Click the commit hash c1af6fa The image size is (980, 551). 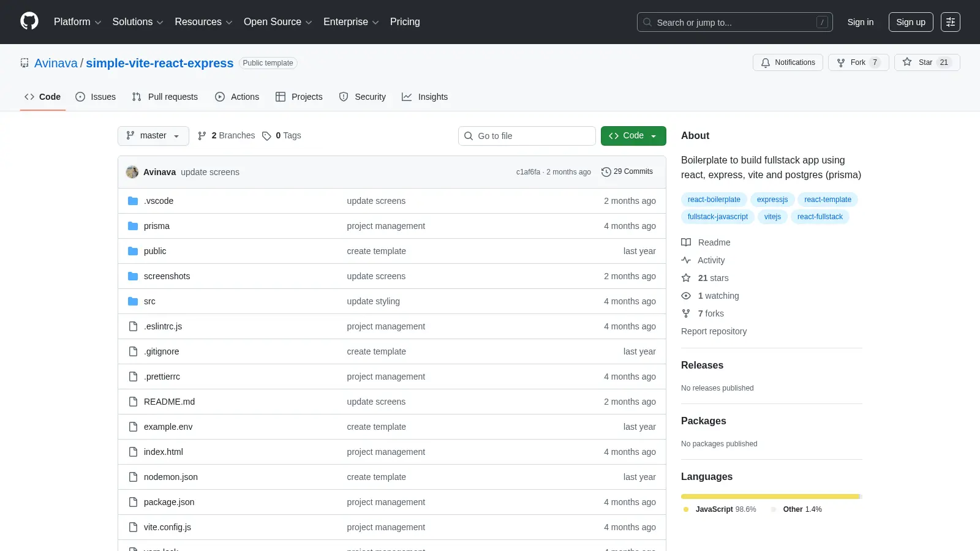coord(528,172)
